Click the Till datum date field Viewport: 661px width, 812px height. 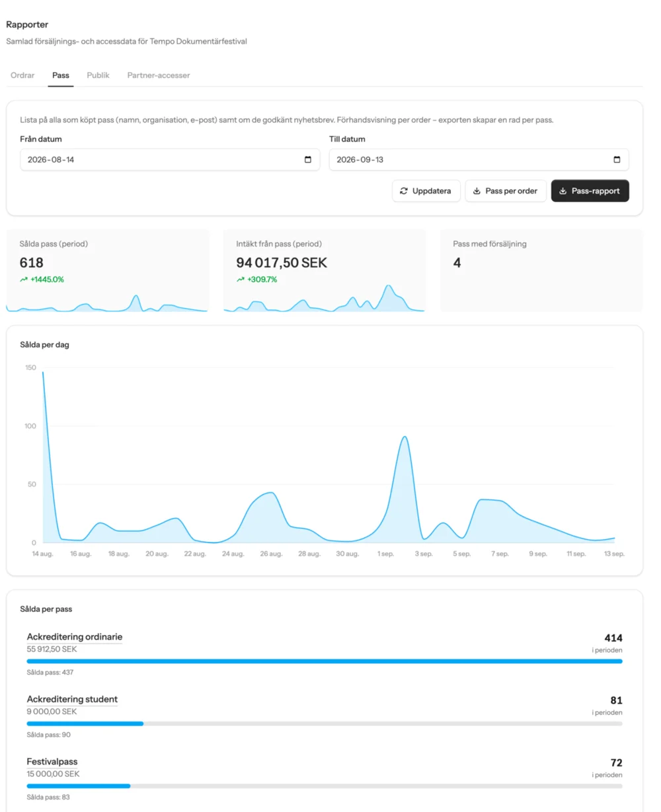point(479,159)
